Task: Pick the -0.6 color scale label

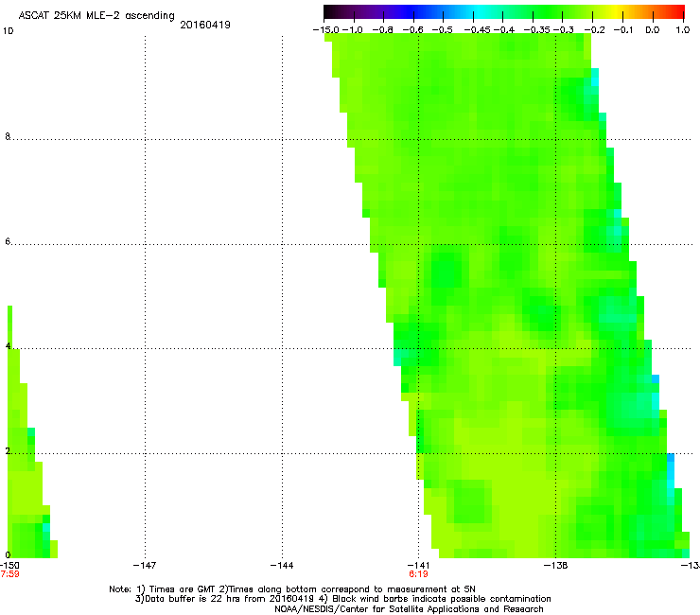Action: click(x=412, y=30)
